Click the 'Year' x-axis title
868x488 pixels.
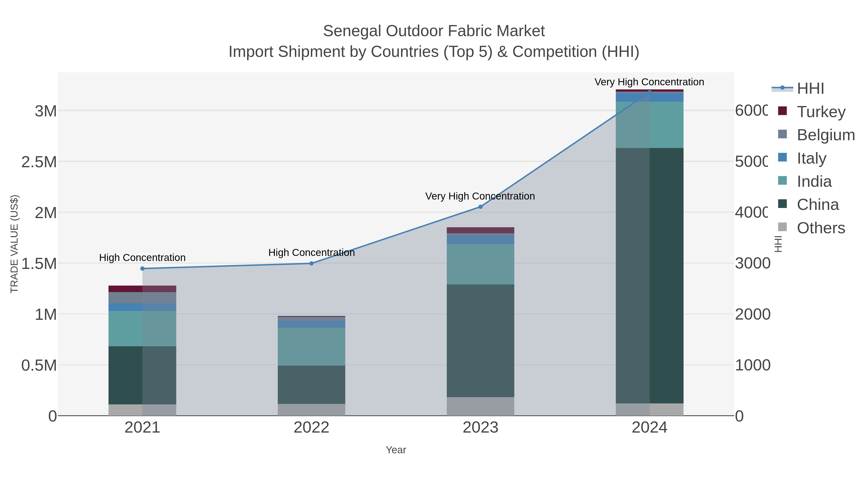click(x=396, y=450)
